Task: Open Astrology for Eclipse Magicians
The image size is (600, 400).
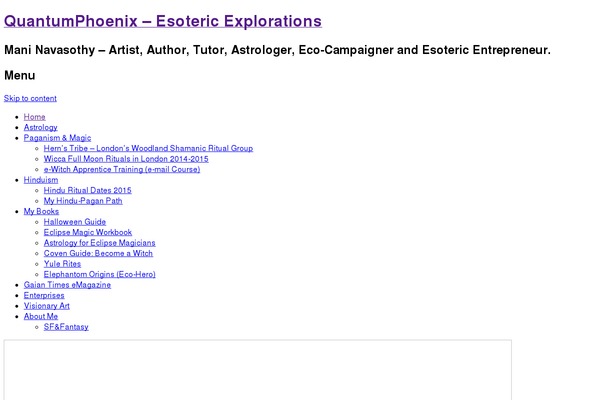Action: pos(99,243)
